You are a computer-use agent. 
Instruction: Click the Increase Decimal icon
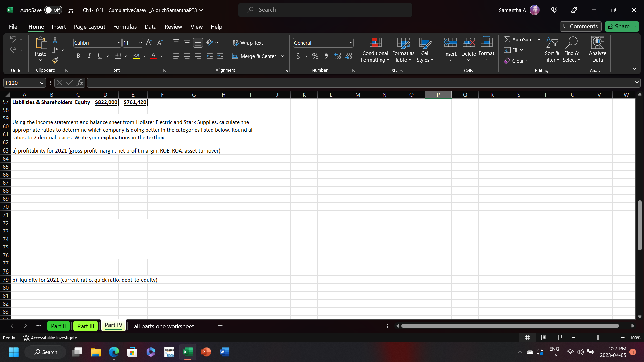pyautogui.click(x=337, y=56)
